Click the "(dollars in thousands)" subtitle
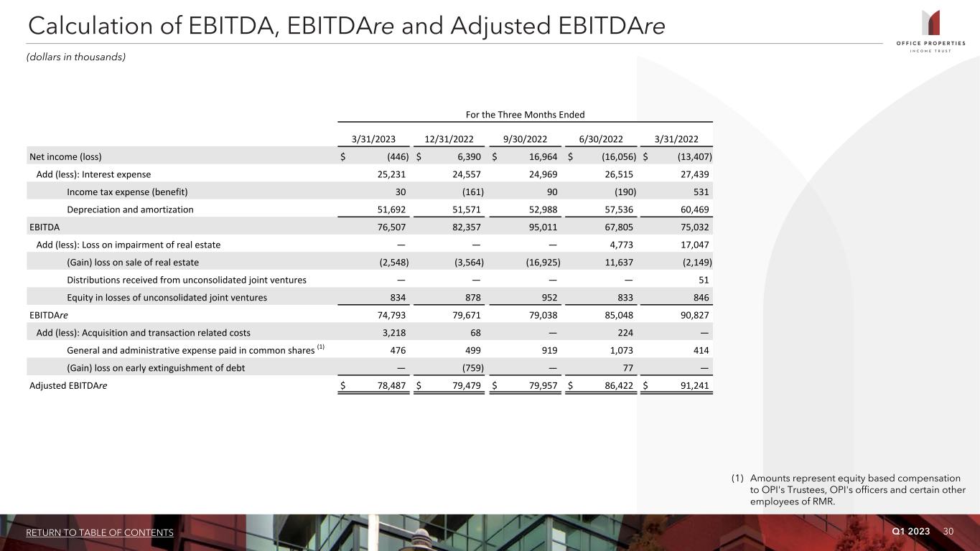The height and width of the screenshot is (551, 980). point(77,57)
